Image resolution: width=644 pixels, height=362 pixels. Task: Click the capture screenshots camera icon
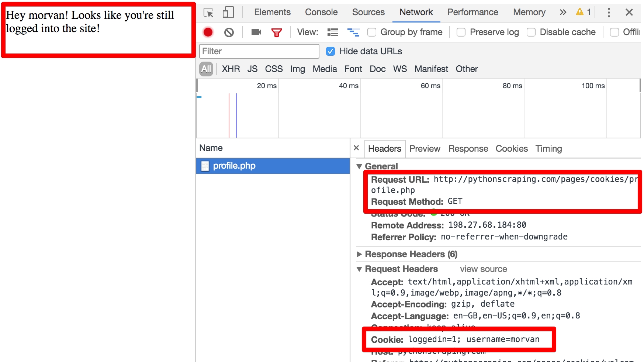point(256,32)
